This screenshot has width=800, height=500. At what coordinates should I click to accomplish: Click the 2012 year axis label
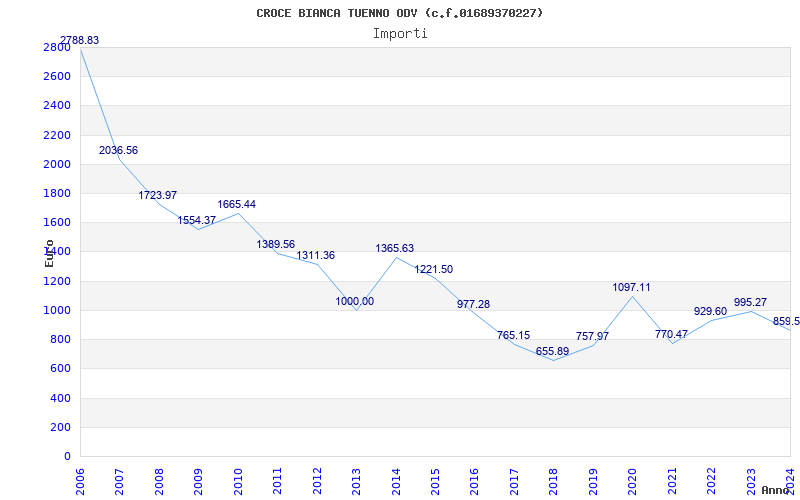(x=317, y=481)
